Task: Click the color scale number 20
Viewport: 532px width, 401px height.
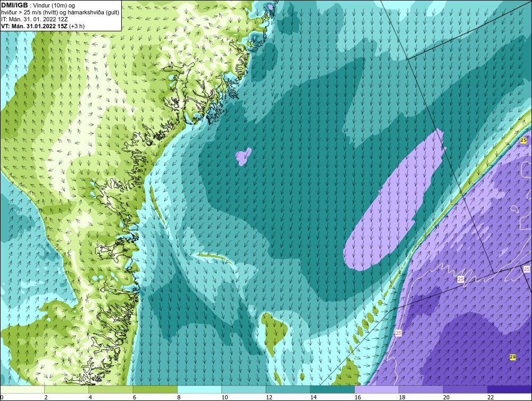Action: click(x=446, y=398)
